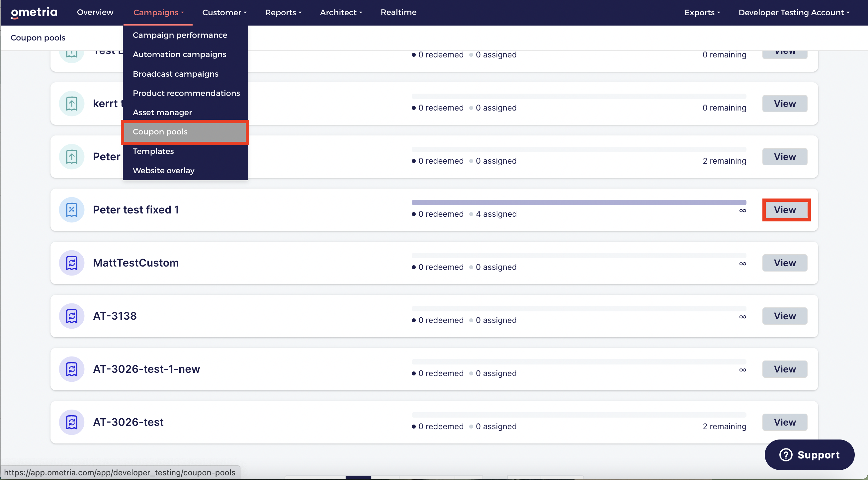Click View on the AT-3138 row

pos(785,316)
